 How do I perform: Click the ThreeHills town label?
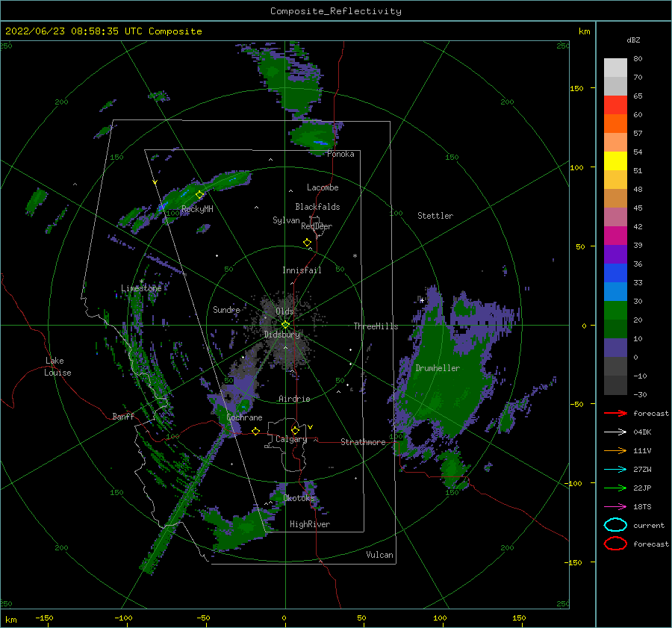point(376,326)
